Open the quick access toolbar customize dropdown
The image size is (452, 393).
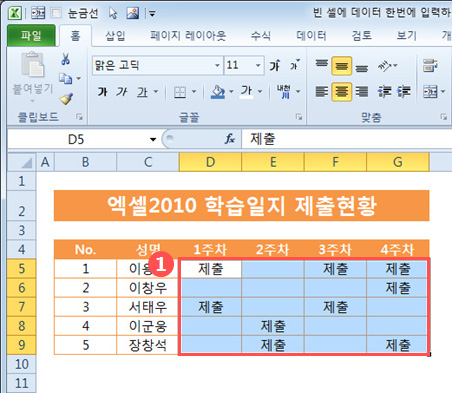pos(152,14)
